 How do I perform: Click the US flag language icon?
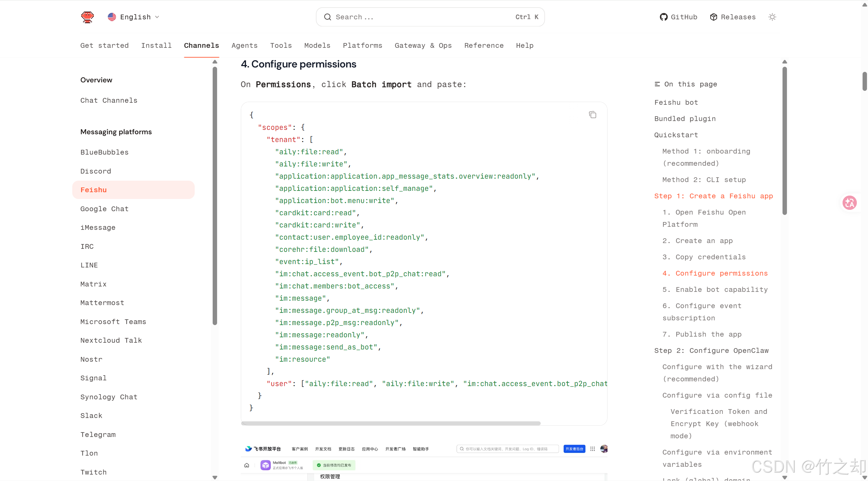coord(112,17)
